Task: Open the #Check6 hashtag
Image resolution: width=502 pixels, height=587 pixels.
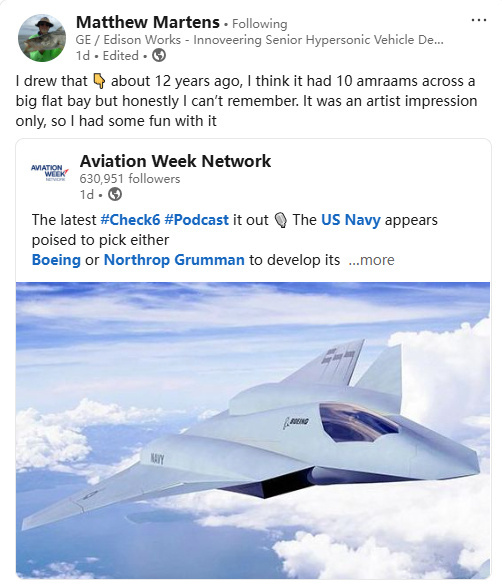Action: (130, 220)
